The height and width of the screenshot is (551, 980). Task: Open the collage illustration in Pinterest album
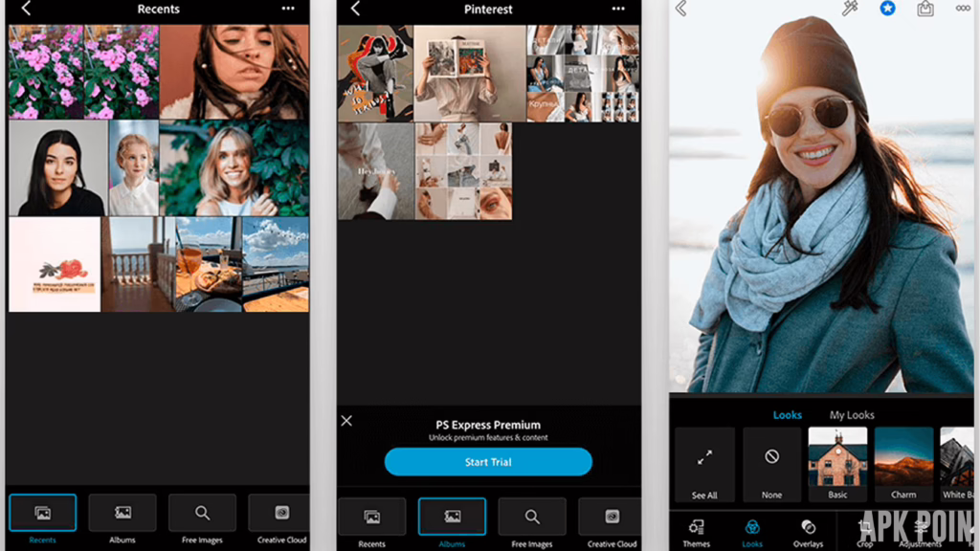(x=375, y=73)
